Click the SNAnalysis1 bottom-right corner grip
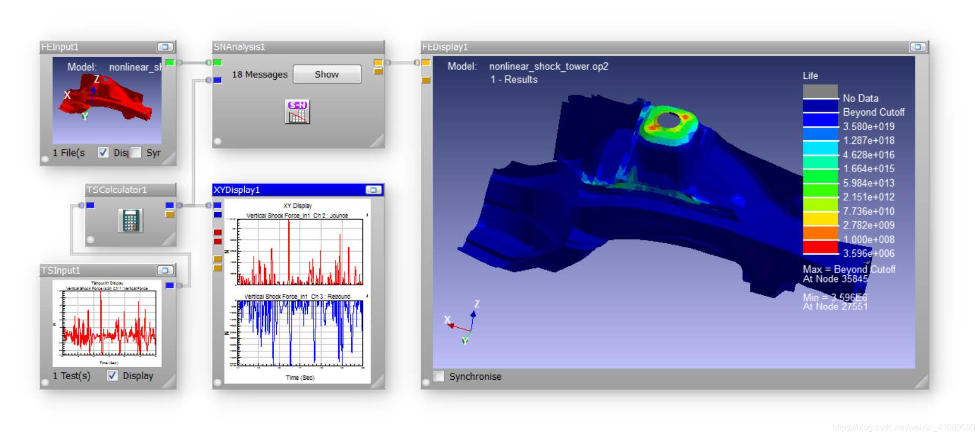Image resolution: width=980 pixels, height=437 pixels. 377,140
